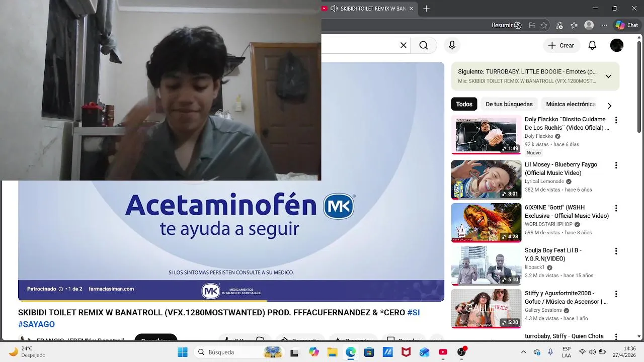
Task: Click the #SAYAGO hashtag
Action: (36, 324)
